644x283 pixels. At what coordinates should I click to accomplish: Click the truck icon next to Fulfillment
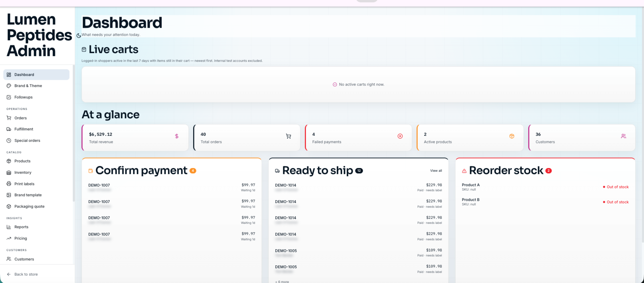coord(9,129)
